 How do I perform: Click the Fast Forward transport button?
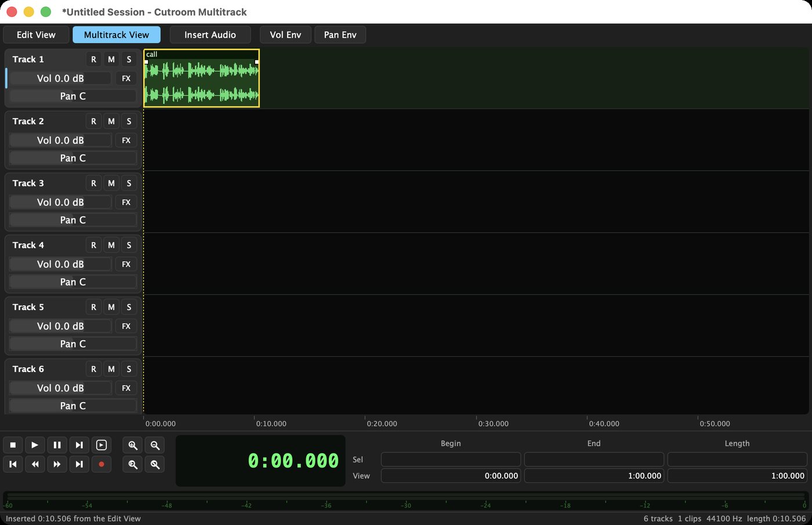57,464
